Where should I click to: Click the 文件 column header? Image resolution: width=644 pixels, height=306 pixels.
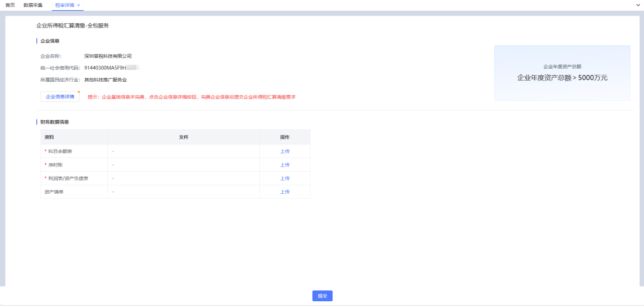184,137
